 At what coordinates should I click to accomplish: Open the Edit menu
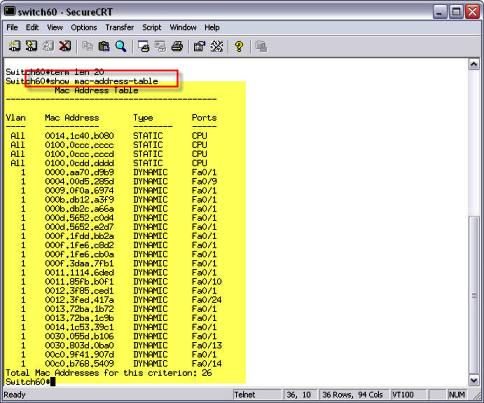click(x=32, y=27)
